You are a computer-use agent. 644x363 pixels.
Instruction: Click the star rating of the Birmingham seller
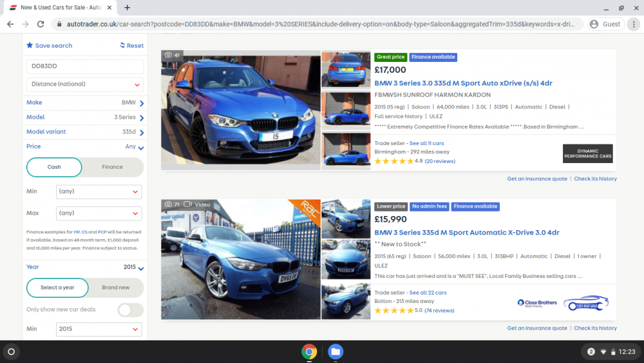pyautogui.click(x=394, y=161)
